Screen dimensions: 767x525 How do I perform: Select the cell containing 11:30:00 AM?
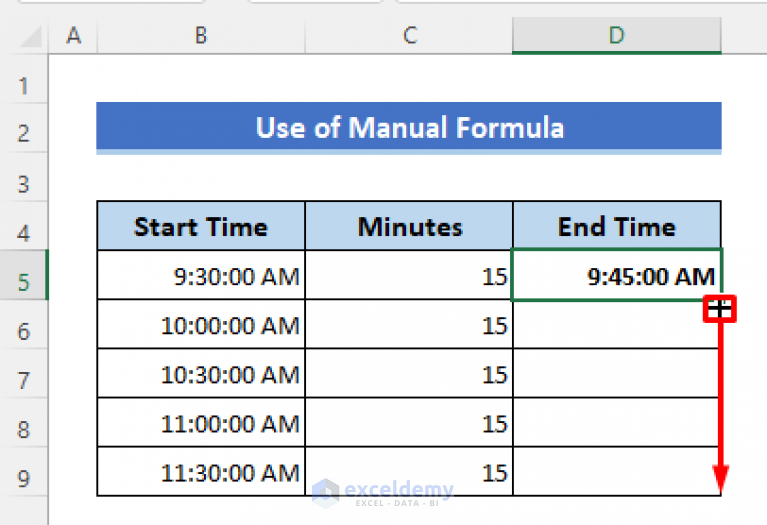[201, 472]
